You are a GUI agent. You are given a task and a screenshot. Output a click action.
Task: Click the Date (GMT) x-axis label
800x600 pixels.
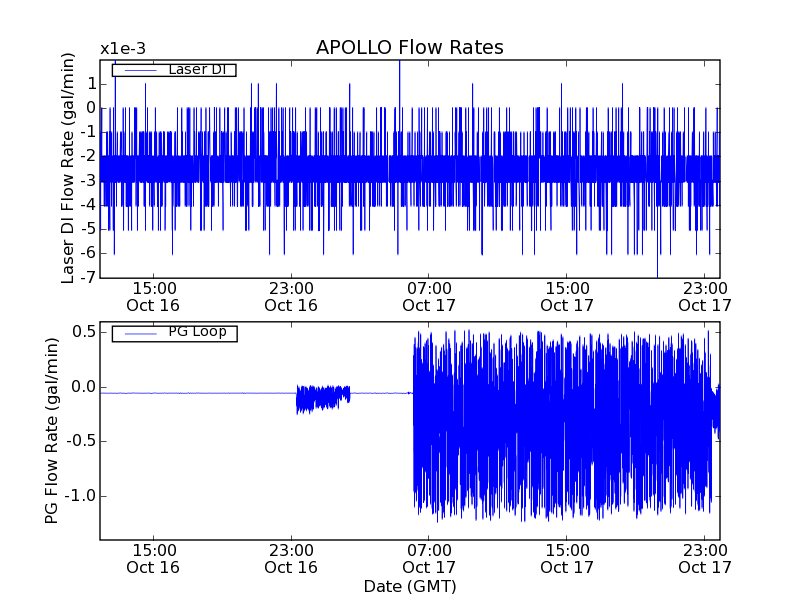coord(409,586)
